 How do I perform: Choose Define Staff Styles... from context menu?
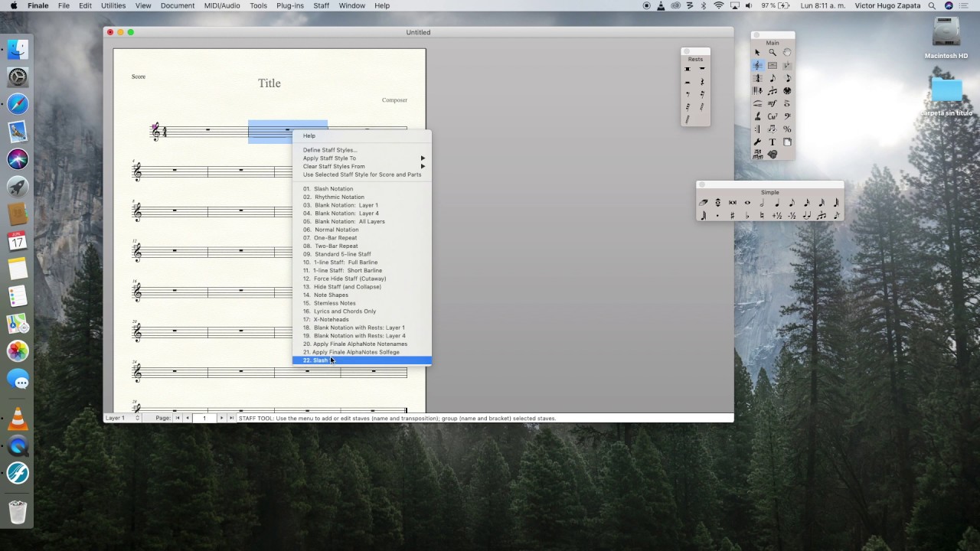click(x=362, y=150)
